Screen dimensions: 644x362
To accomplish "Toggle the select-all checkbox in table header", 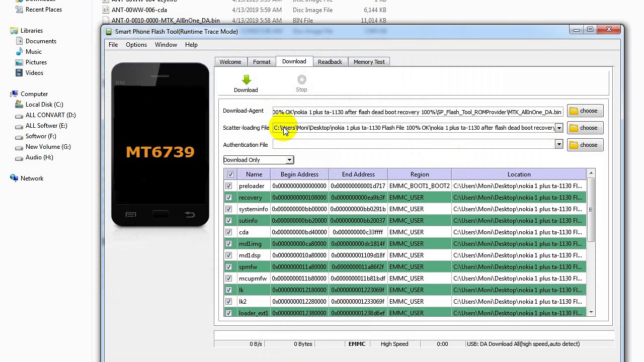I will (230, 174).
